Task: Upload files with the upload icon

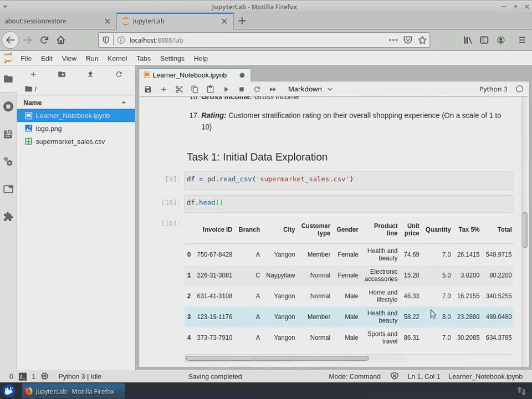Action: click(90, 74)
